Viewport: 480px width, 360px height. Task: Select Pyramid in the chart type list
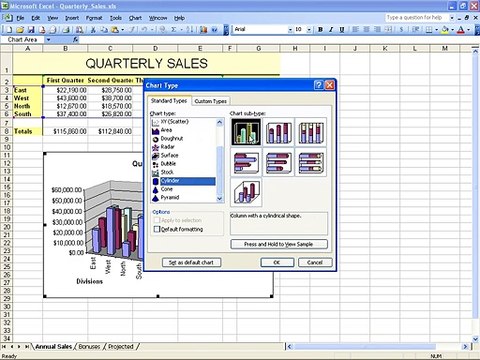click(x=183, y=197)
